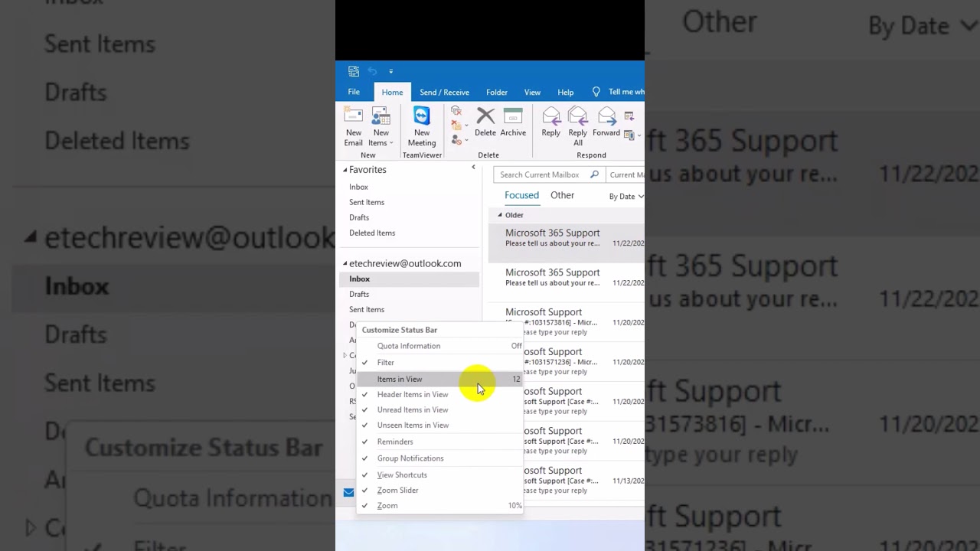Viewport: 980px width, 551px height.
Task: Minimize the folder pane with the arrow
Action: pos(473,168)
